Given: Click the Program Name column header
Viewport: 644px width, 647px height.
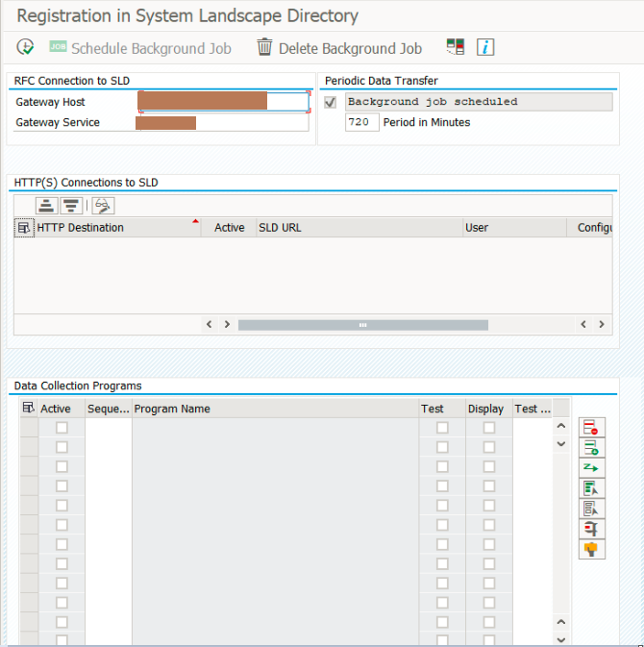Looking at the screenshot, I should coord(275,409).
